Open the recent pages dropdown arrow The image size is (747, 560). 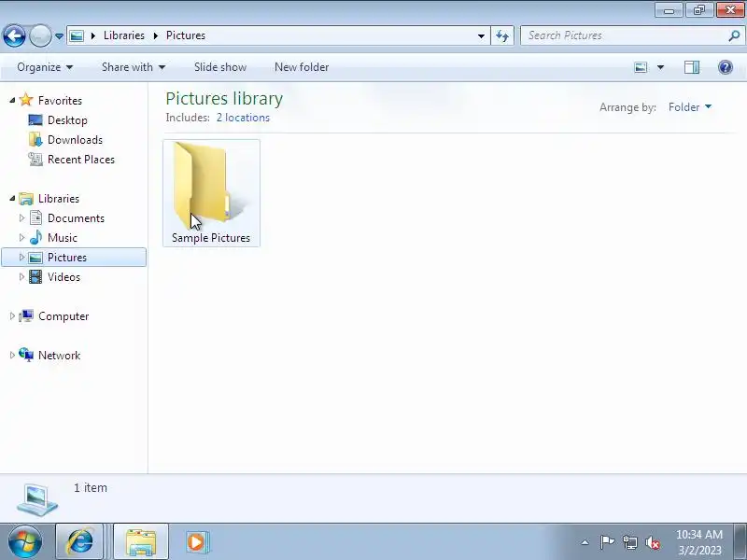click(59, 36)
